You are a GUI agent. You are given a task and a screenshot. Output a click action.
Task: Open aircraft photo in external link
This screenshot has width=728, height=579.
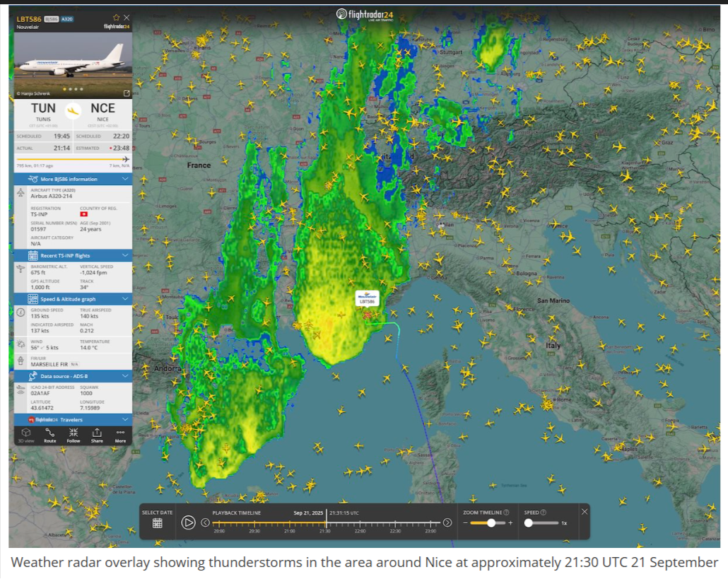tap(127, 93)
